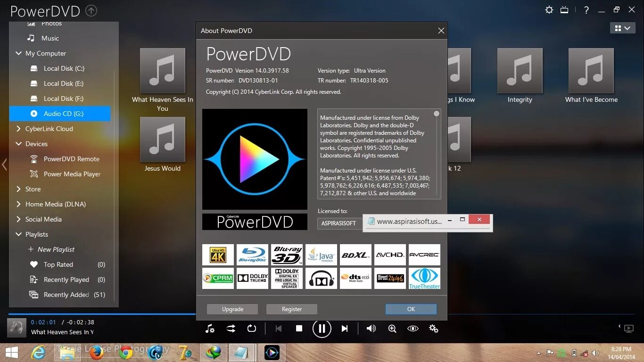Screen dimensions: 644x362
Task: Click the Java logo
Action: tap(321, 255)
